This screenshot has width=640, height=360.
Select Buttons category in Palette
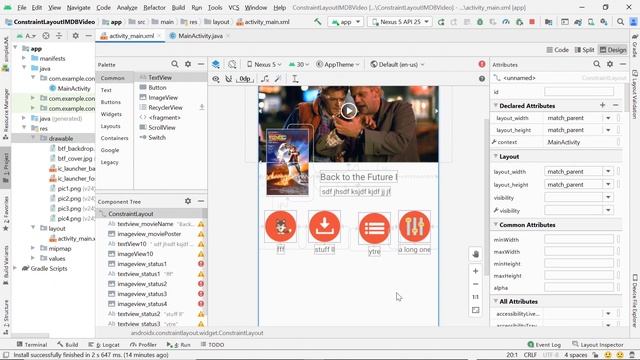point(111,102)
